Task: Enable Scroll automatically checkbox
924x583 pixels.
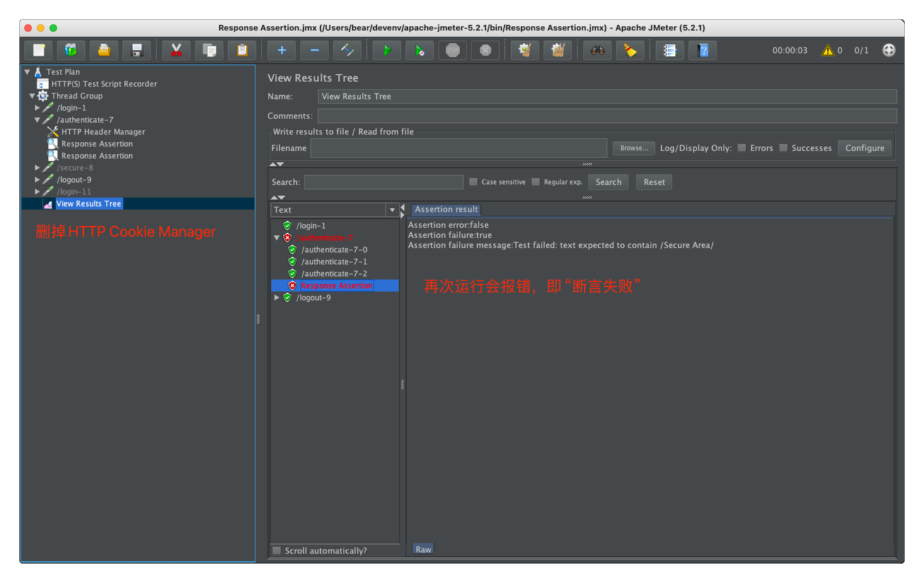Action: (x=277, y=551)
